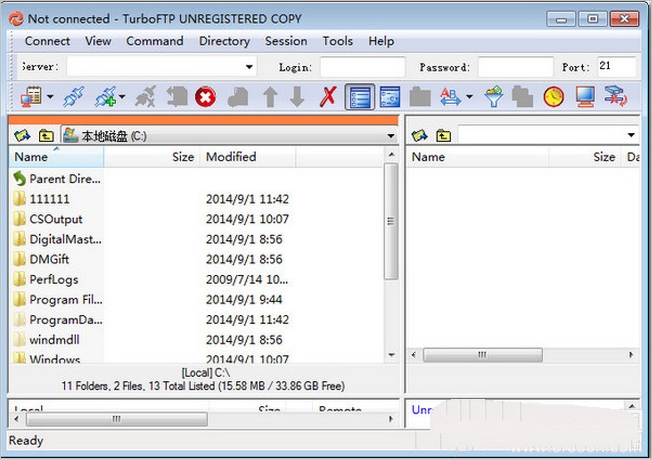Select the DigitalMast... folder
652x459 pixels.
click(58, 239)
